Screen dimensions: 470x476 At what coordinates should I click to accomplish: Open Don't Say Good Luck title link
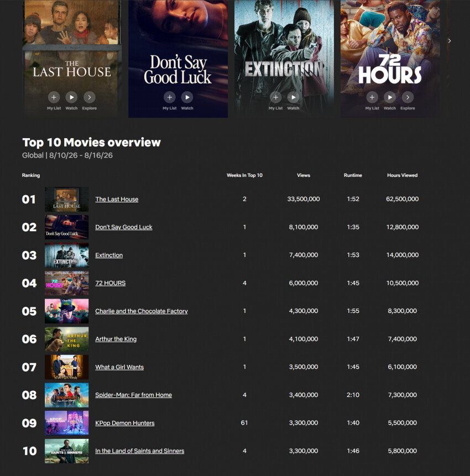[123, 227]
